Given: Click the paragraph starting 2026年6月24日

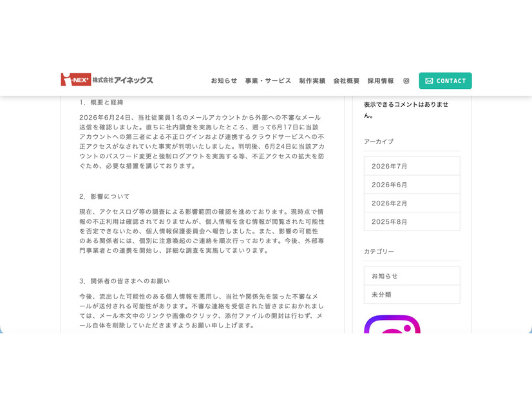Looking at the screenshot, I should click(202, 142).
